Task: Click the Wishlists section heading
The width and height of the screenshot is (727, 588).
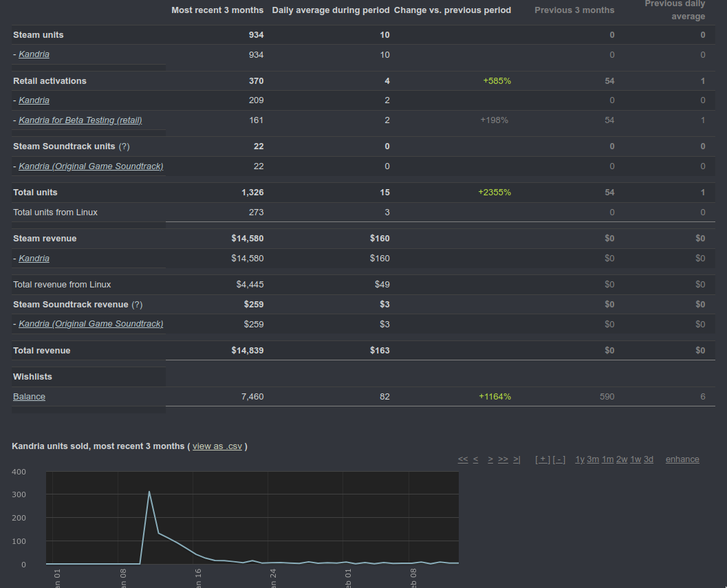Action: tap(32, 377)
